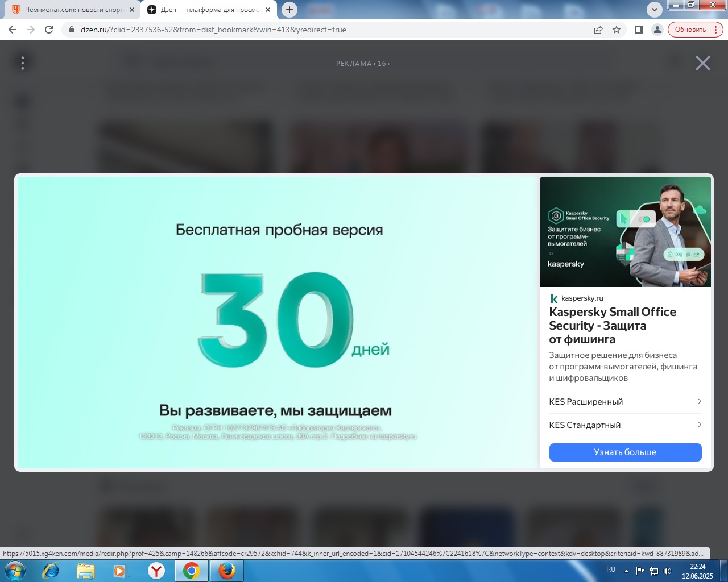Viewport: 728px width, 582px height.
Task: Close the Чемпионат.com tab
Action: [132, 10]
